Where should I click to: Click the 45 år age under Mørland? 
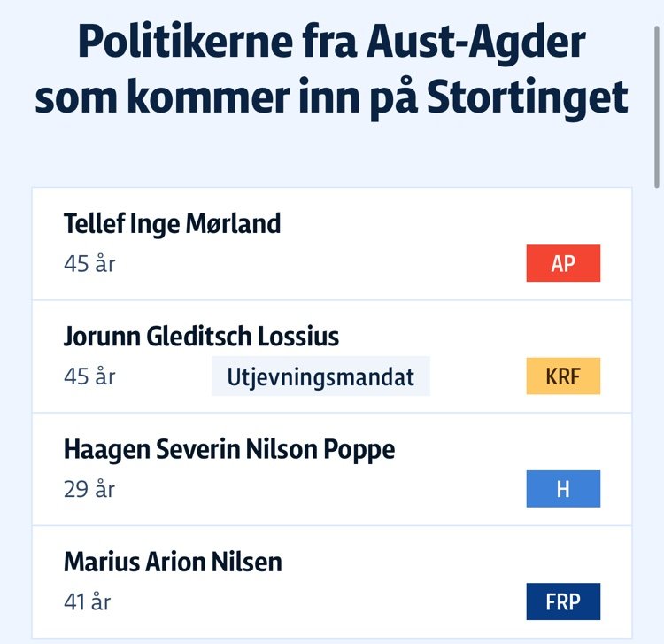click(x=89, y=263)
